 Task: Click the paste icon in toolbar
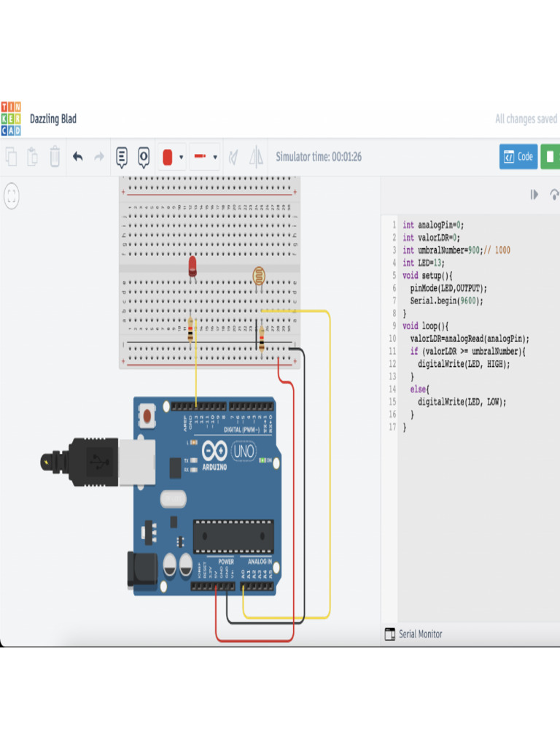33,157
